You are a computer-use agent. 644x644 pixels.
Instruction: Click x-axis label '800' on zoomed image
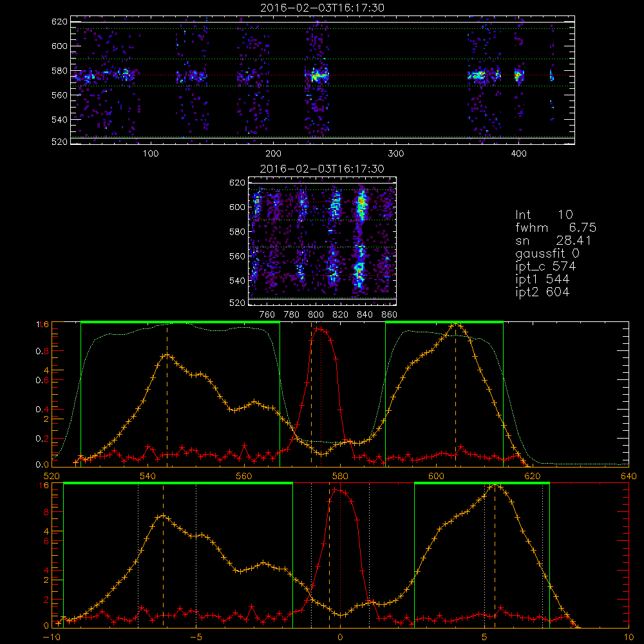pyautogui.click(x=316, y=315)
